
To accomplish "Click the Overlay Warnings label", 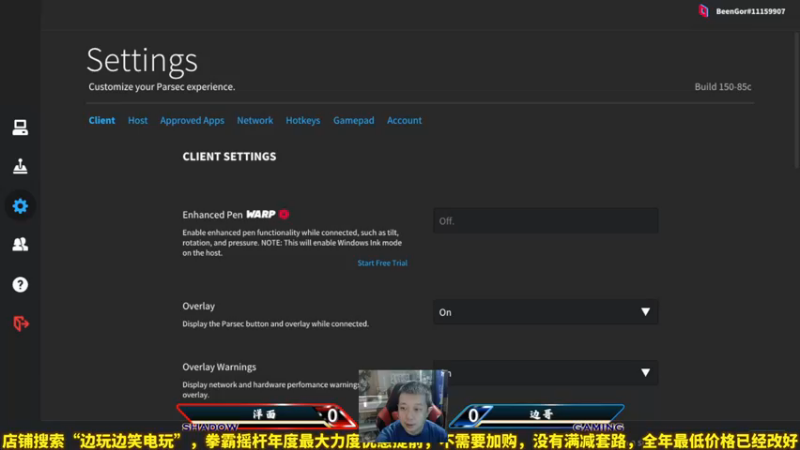I will (219, 367).
